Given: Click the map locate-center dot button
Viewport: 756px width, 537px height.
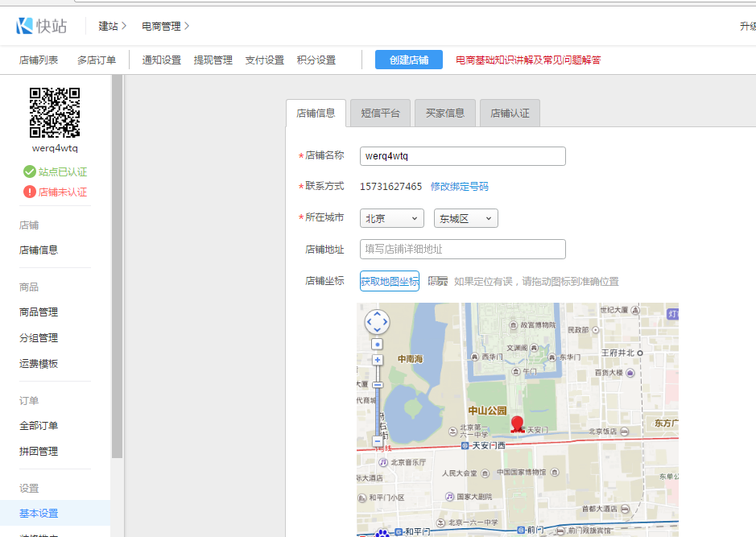Looking at the screenshot, I should (x=377, y=344).
